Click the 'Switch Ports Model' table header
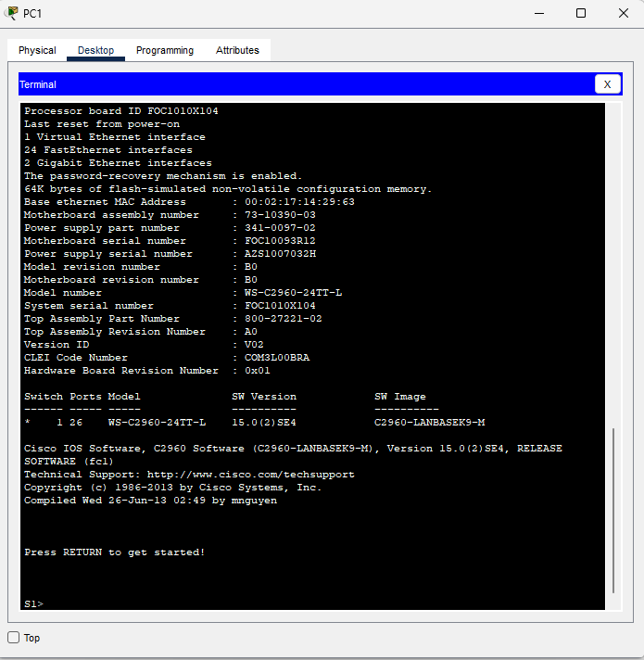 (82, 397)
